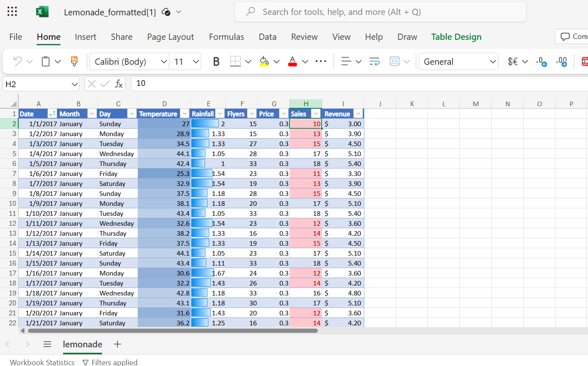Click the Filters applied status indicator
Image resolution: width=588 pixels, height=366 pixels.
tap(110, 362)
